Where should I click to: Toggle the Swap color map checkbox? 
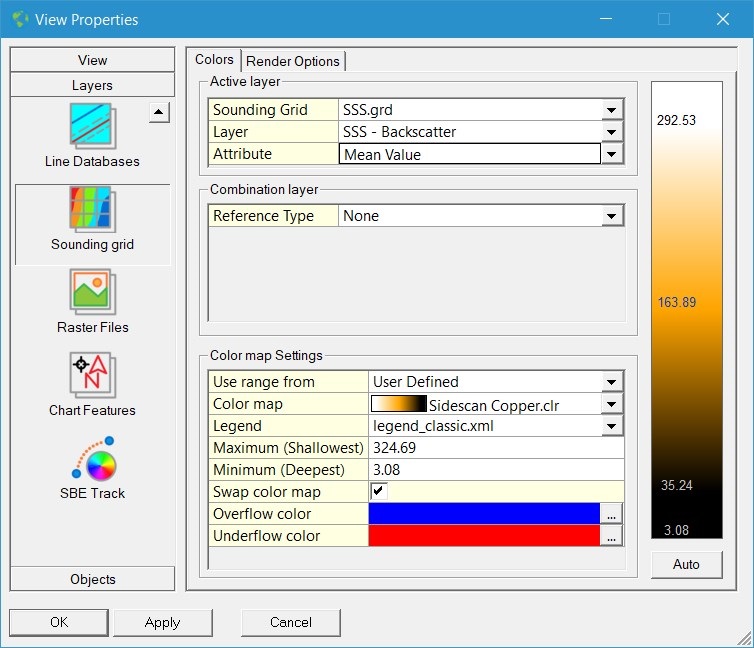coord(378,491)
